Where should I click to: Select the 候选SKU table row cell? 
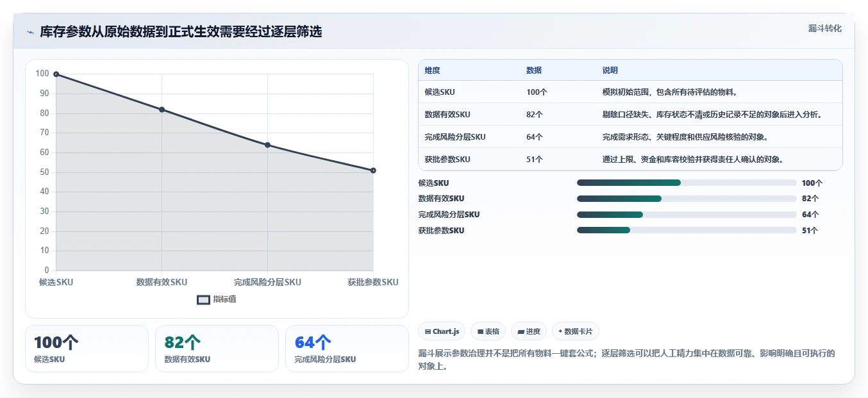(x=440, y=92)
